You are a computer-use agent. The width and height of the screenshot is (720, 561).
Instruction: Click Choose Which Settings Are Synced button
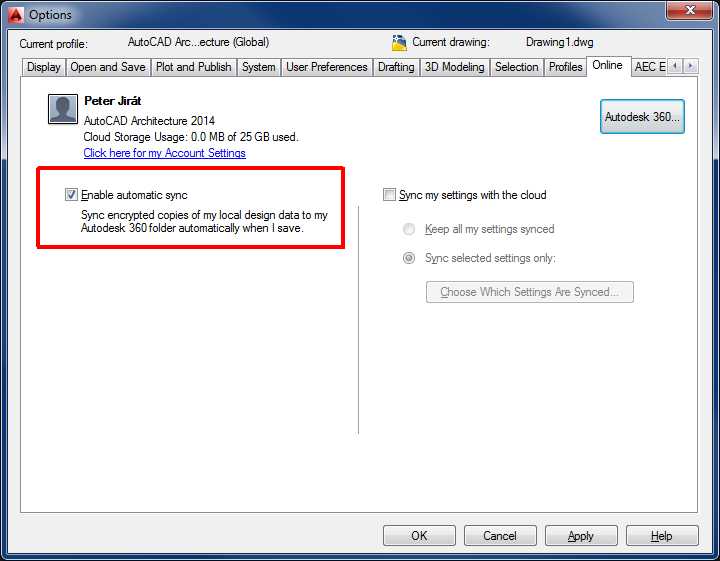(x=529, y=292)
